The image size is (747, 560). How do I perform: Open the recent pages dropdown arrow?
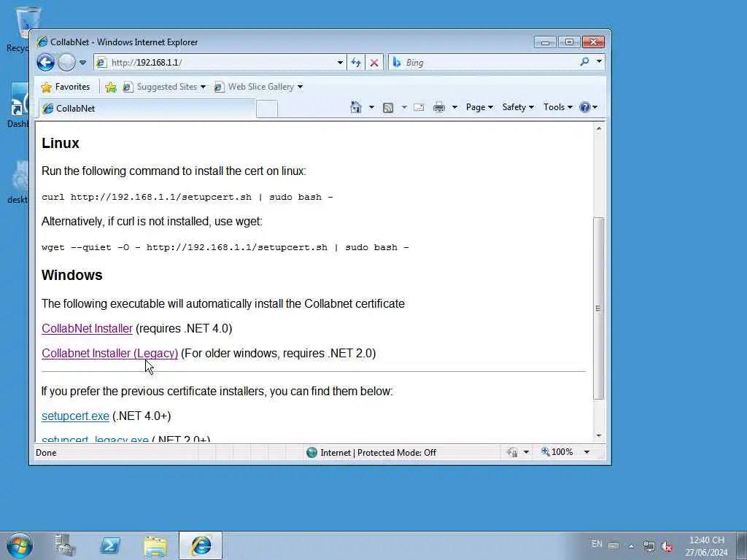83,63
